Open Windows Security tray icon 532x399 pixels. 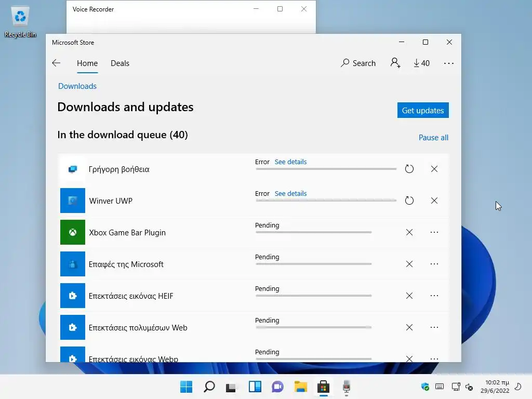[425, 387]
